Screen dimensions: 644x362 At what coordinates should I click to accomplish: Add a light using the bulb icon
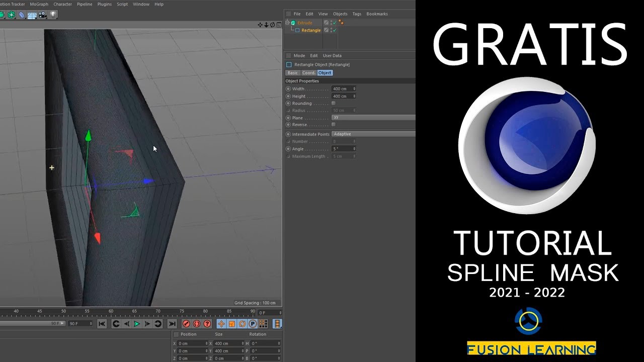pyautogui.click(x=53, y=15)
